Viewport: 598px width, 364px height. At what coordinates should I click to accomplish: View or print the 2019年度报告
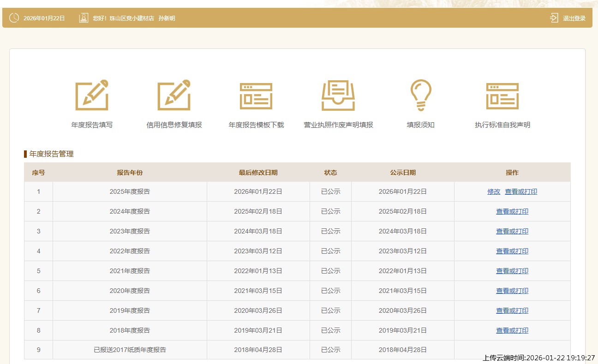512,310
